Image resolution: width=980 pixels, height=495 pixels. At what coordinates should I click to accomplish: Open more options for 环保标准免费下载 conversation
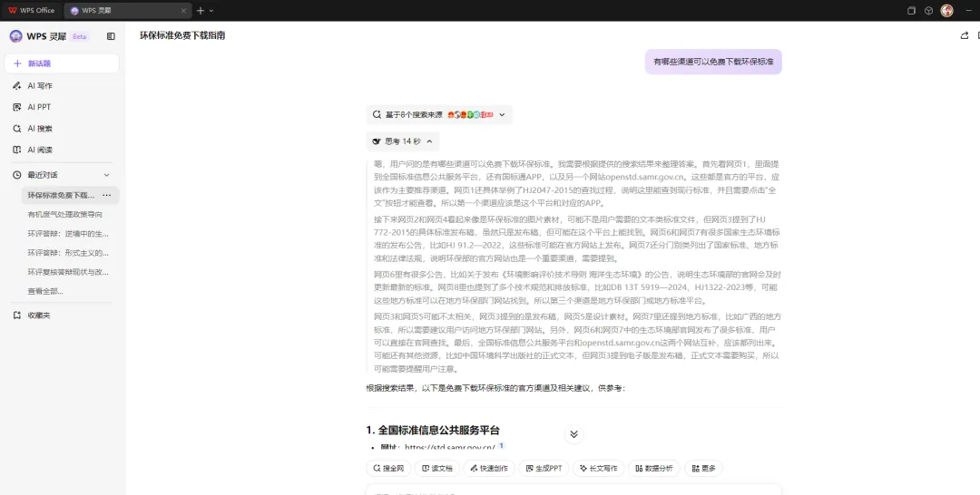[107, 196]
